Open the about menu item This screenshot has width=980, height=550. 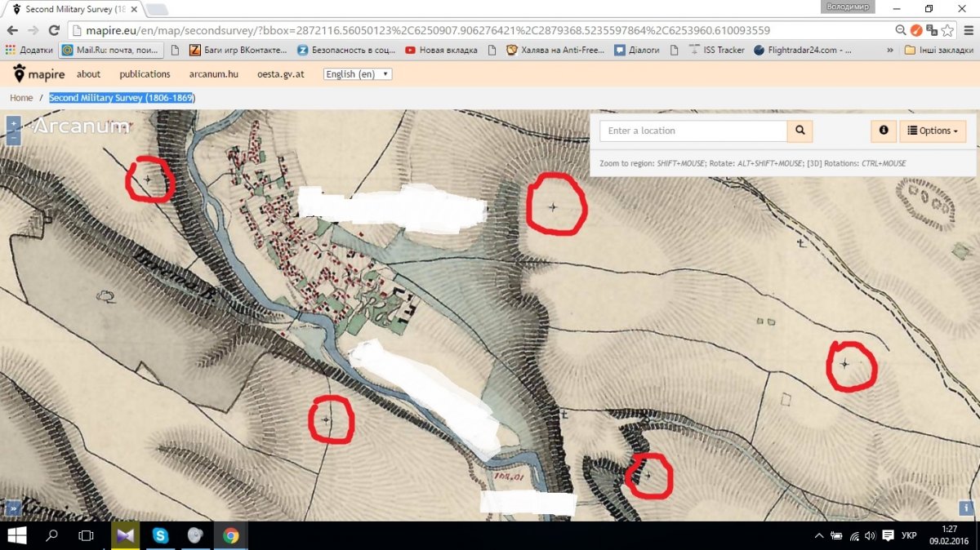pyautogui.click(x=88, y=74)
